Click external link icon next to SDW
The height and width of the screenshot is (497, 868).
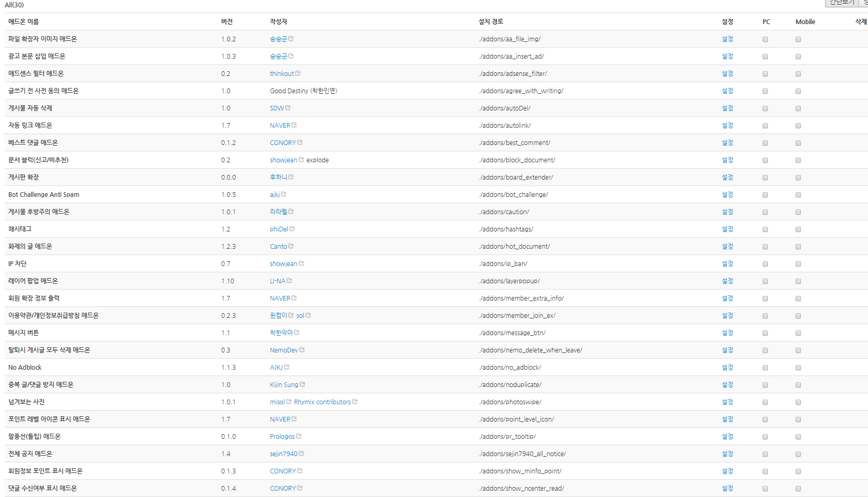click(288, 108)
